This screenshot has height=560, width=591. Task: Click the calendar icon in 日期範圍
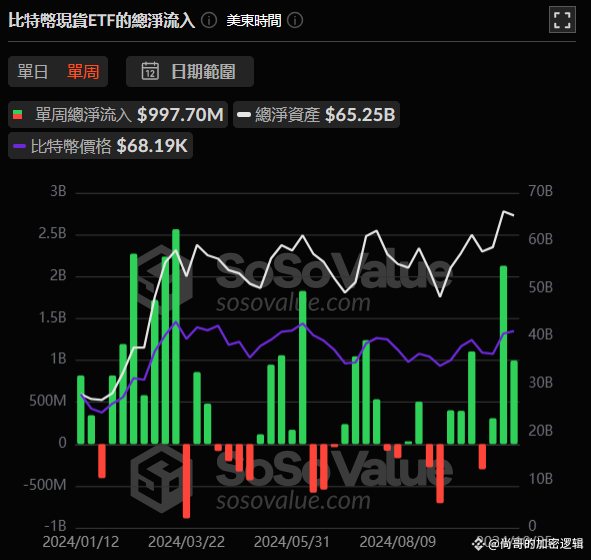(x=150, y=71)
